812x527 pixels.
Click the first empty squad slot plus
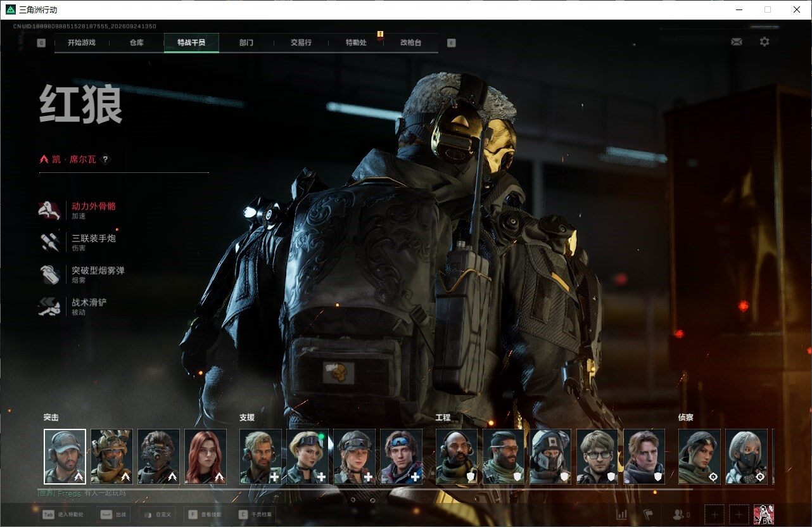[x=714, y=515]
